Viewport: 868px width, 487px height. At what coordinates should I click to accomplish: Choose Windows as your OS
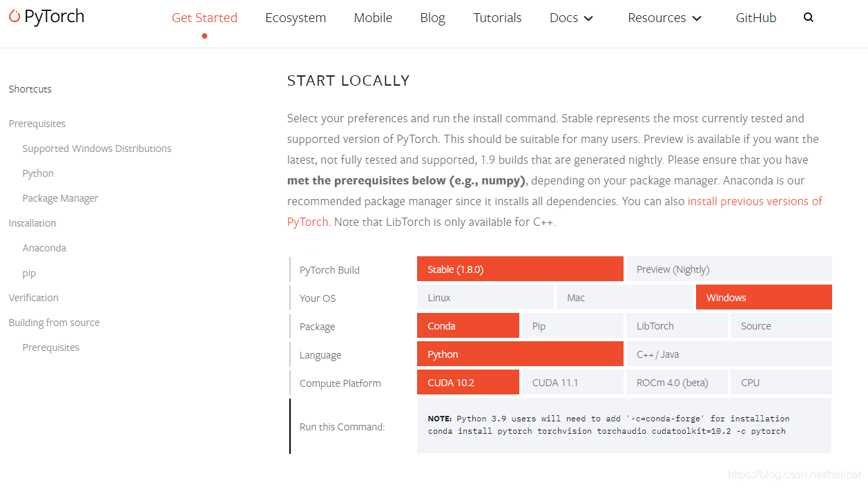click(764, 298)
